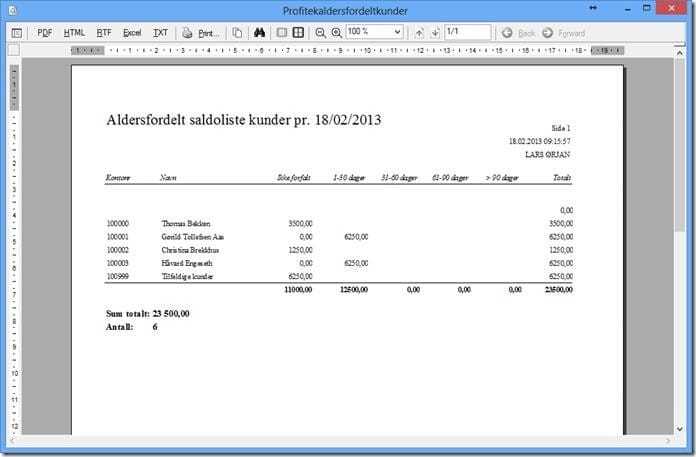Click the zoom in magnifier
The height and width of the screenshot is (457, 696).
pos(337,33)
